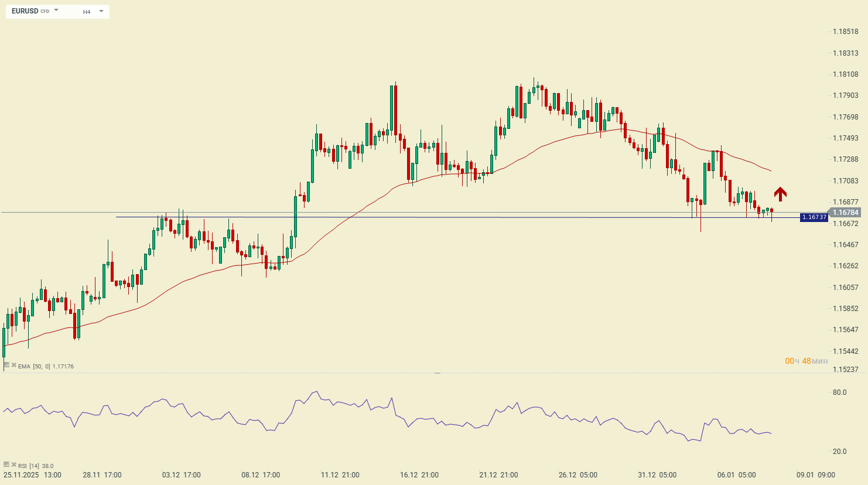Open the H4 timeframe dropdown arrow
Viewport: 868px width, 485px height.
pos(101,11)
